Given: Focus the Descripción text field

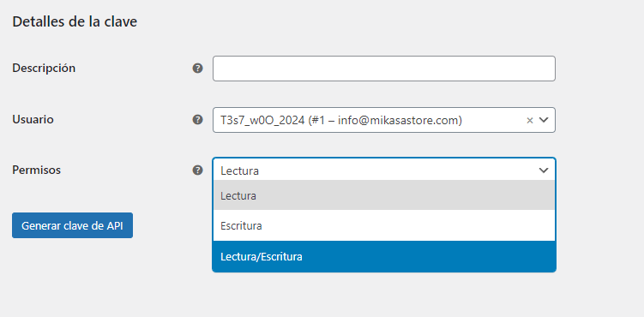Looking at the screenshot, I should 384,69.
